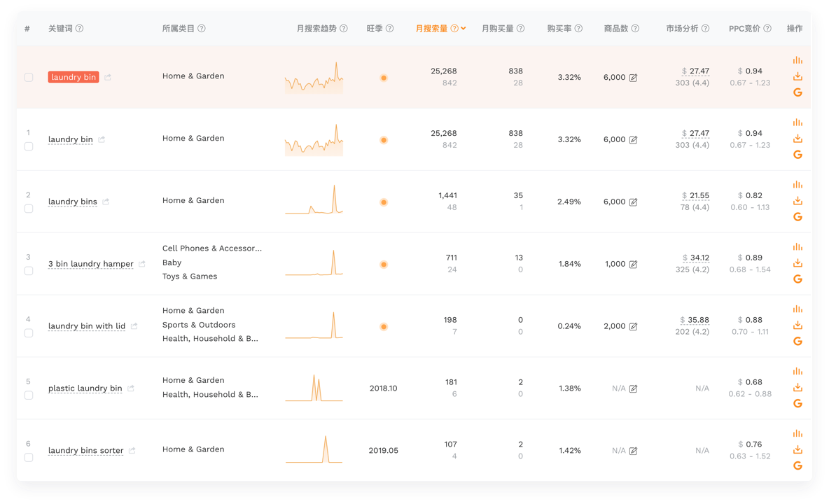Select checkbox for 3 bin laundry hamper
The image size is (829, 504).
coord(29,270)
